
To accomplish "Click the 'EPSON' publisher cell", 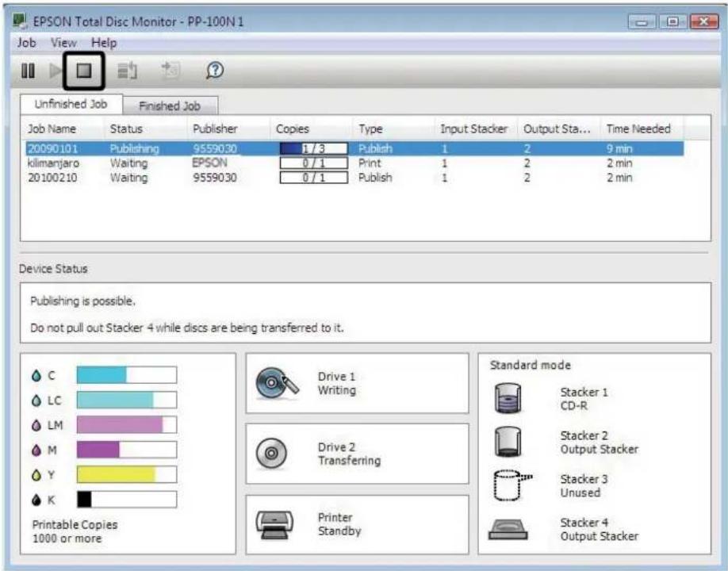I will (209, 163).
